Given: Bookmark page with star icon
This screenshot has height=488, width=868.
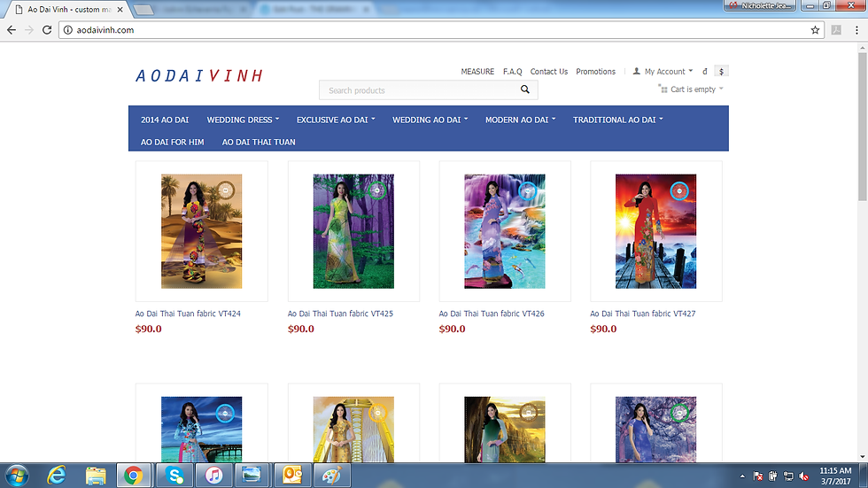Looking at the screenshot, I should 815,30.
